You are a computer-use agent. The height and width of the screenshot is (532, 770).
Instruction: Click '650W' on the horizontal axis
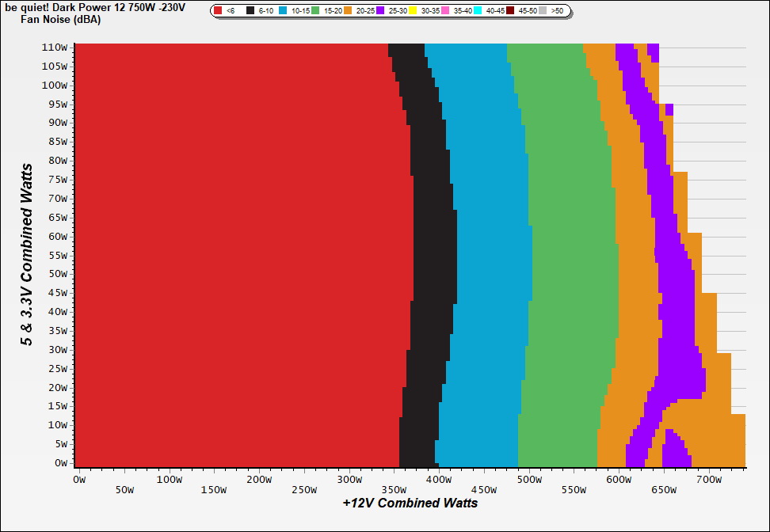tap(663, 490)
